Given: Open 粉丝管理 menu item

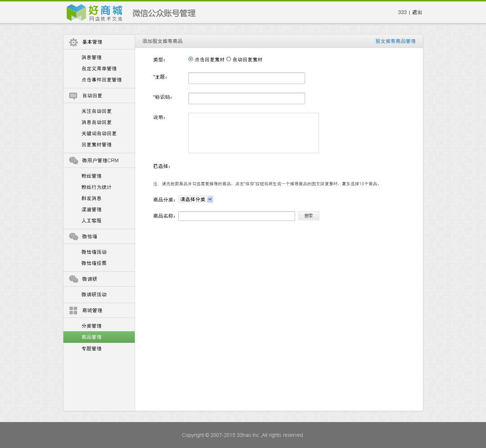Looking at the screenshot, I should (x=92, y=176).
